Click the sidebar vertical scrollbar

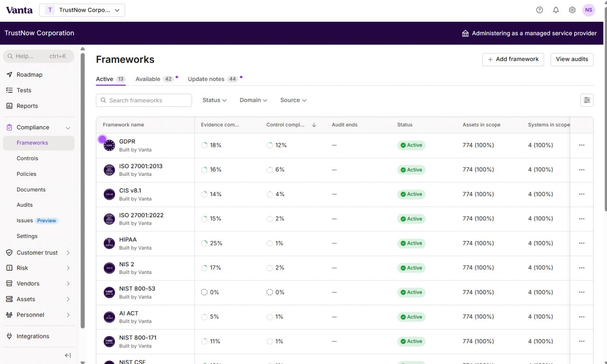pos(83,191)
